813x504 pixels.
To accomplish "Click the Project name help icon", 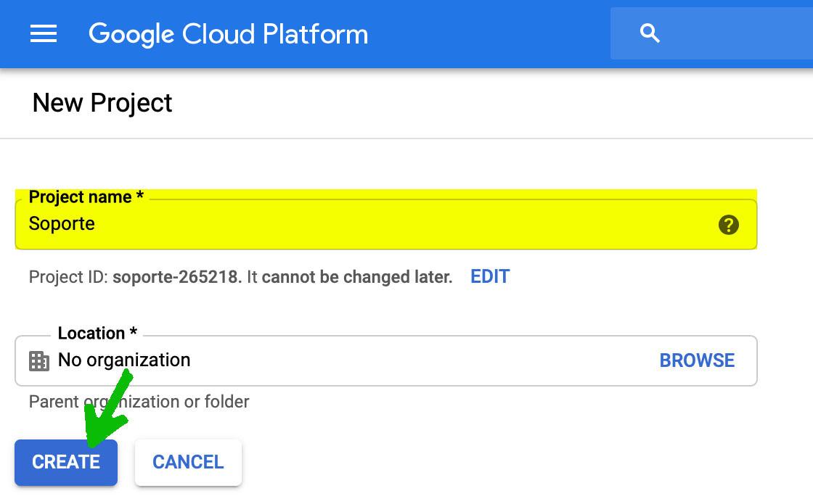I will click(729, 225).
